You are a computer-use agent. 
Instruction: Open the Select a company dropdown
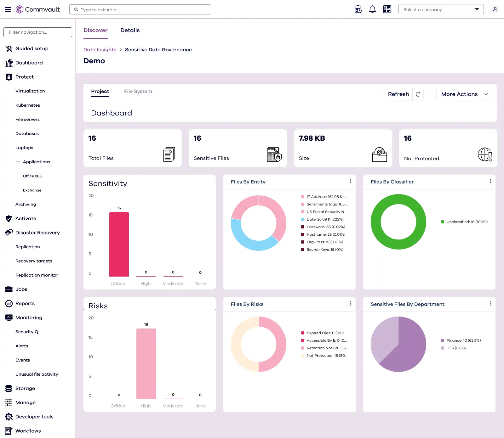pos(441,9)
